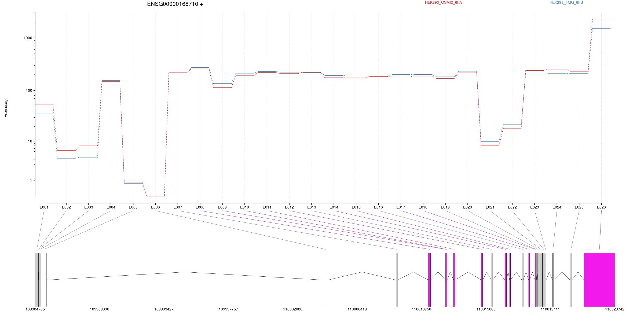The width and height of the screenshot is (644, 322).
Task: Click the white E006 exon box in gene model
Action: coord(325,280)
